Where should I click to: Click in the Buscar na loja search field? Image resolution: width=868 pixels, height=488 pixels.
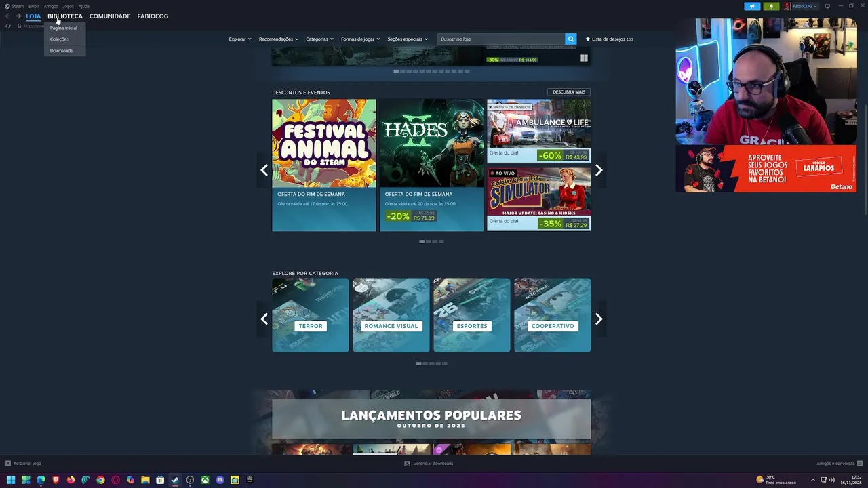[x=501, y=39]
